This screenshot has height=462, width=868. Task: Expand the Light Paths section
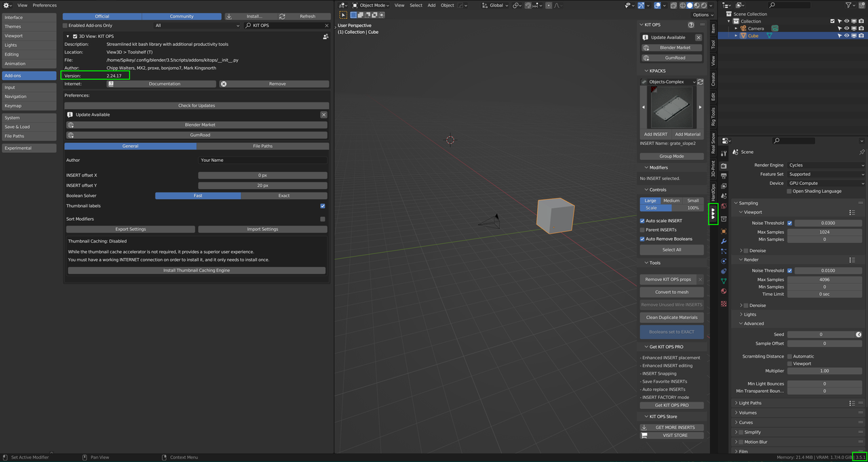(750, 403)
